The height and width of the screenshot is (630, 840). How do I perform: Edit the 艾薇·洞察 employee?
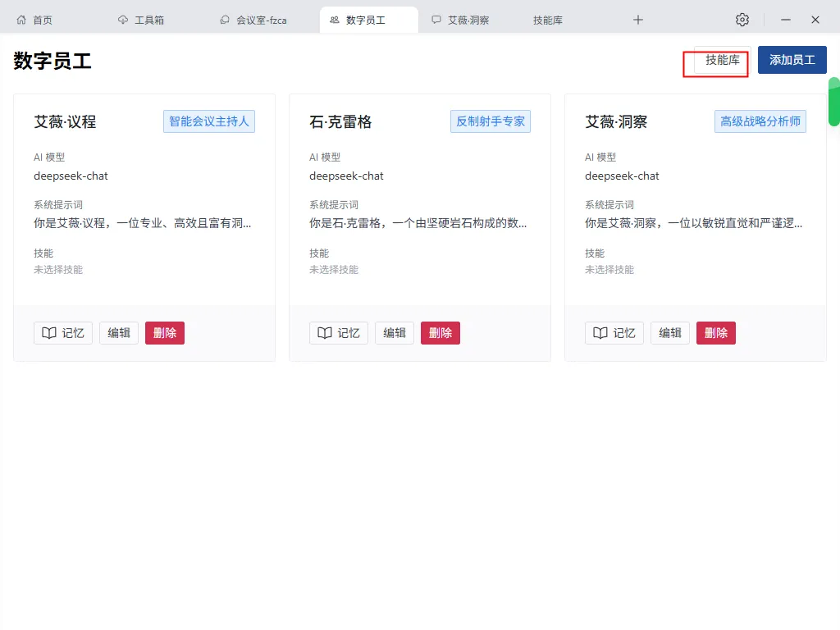click(x=670, y=332)
